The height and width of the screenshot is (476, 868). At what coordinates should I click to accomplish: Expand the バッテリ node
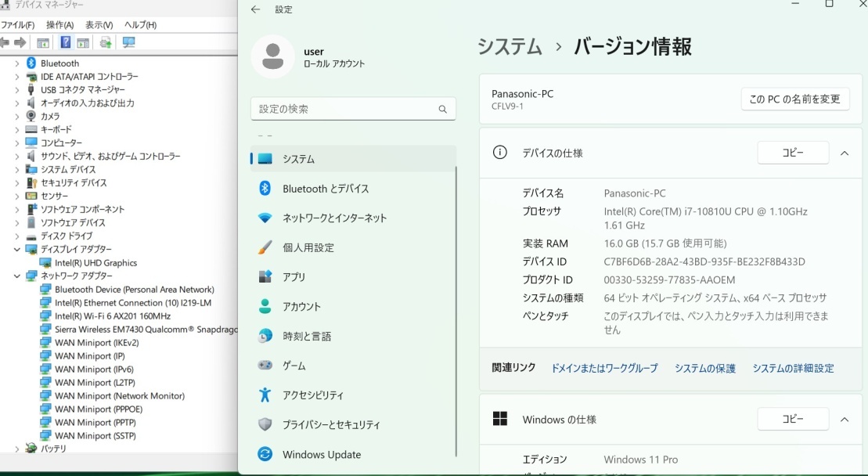[16, 449]
